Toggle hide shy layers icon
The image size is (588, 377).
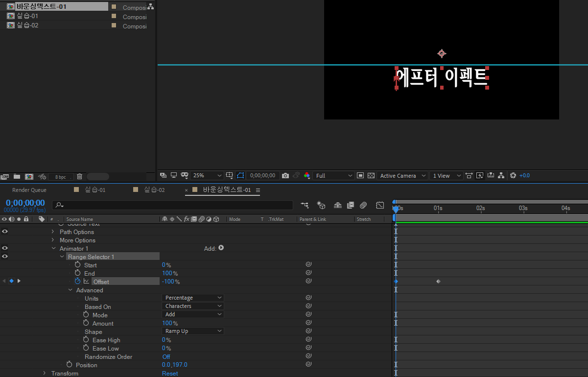[338, 205]
